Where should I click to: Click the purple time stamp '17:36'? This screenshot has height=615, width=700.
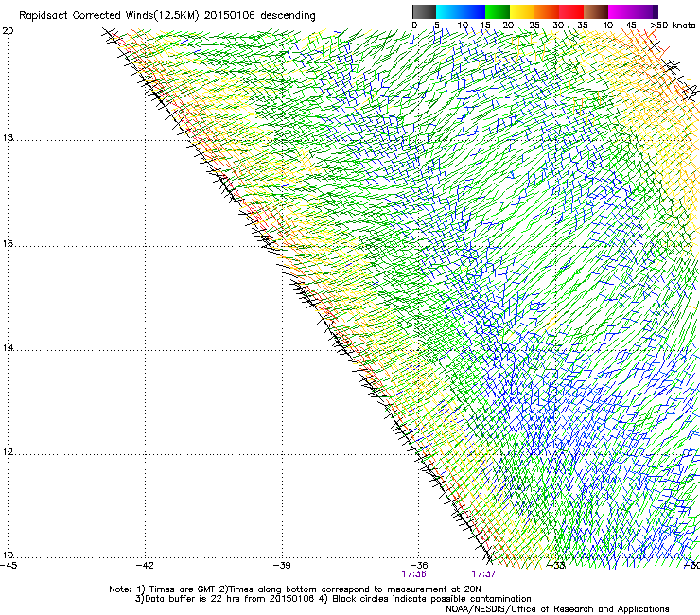[413, 574]
